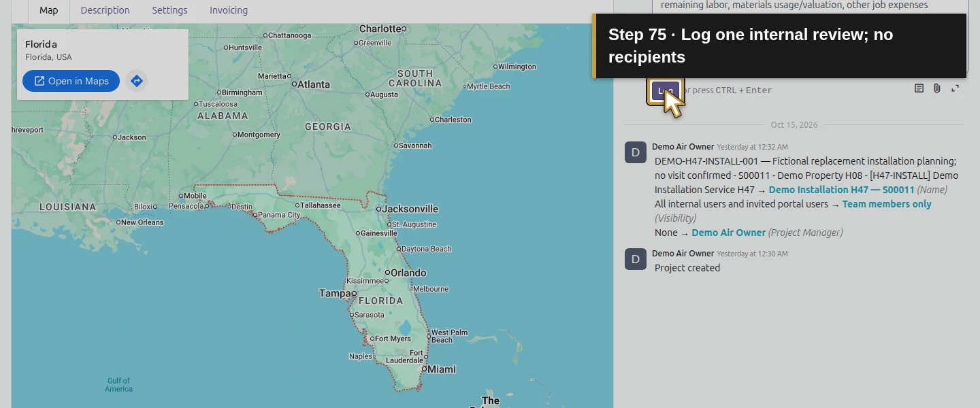Attach a file using the paperclip icon
The image size is (980, 408).
[x=937, y=88]
